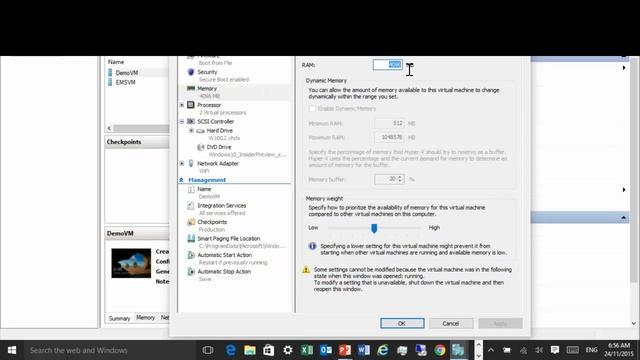Open the Settings gear from the taskbar
Screen dimensions: 640x360
(288, 350)
